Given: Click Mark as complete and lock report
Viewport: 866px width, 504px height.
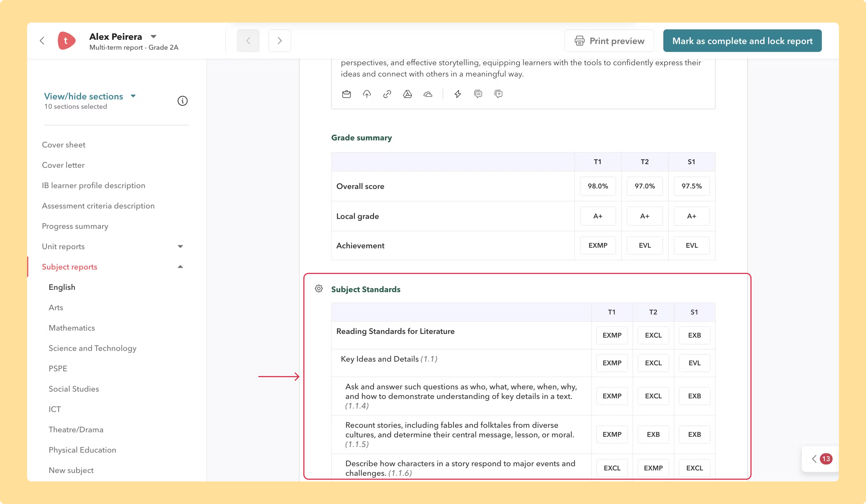Looking at the screenshot, I should pyautogui.click(x=742, y=41).
